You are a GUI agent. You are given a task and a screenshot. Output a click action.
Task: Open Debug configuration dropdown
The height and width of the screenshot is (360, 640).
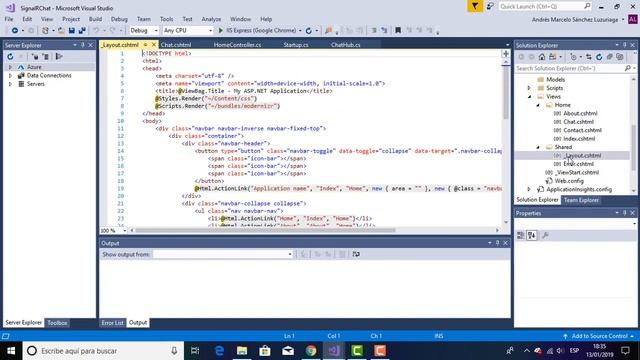coord(144,31)
